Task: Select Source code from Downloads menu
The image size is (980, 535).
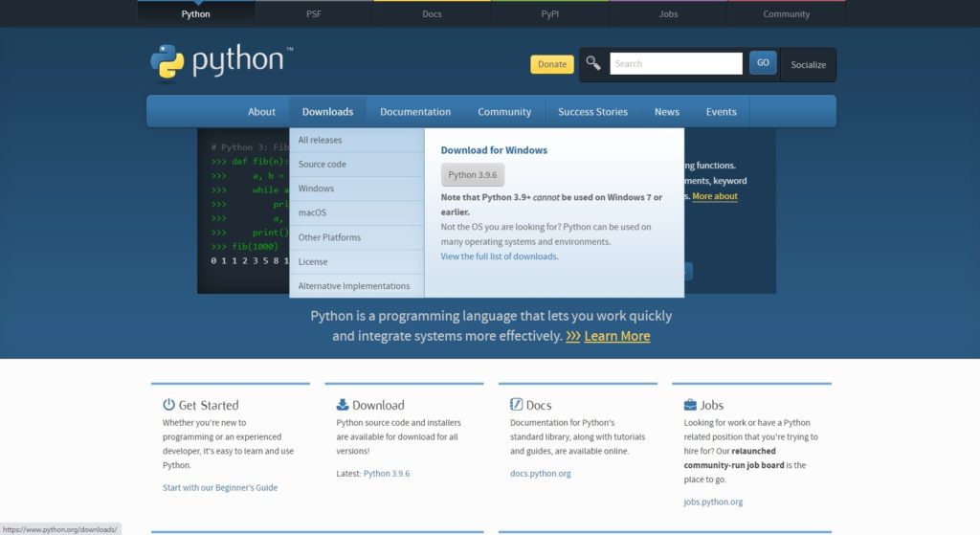Action: click(357, 165)
